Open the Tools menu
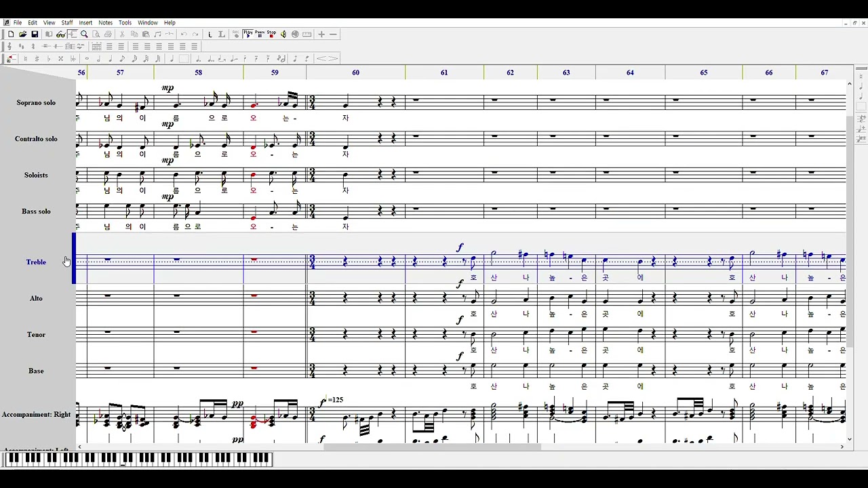The height and width of the screenshot is (488, 868). pos(125,22)
